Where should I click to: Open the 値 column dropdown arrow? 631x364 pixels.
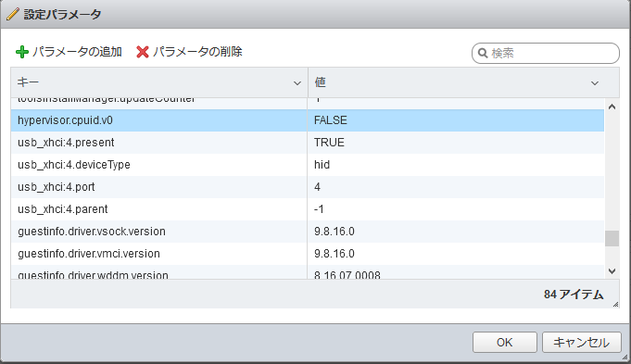click(594, 83)
